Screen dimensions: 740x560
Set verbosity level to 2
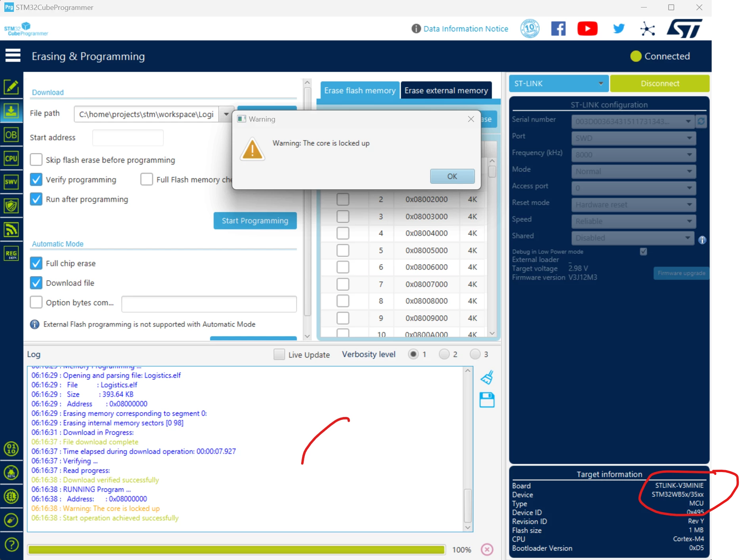click(x=444, y=354)
